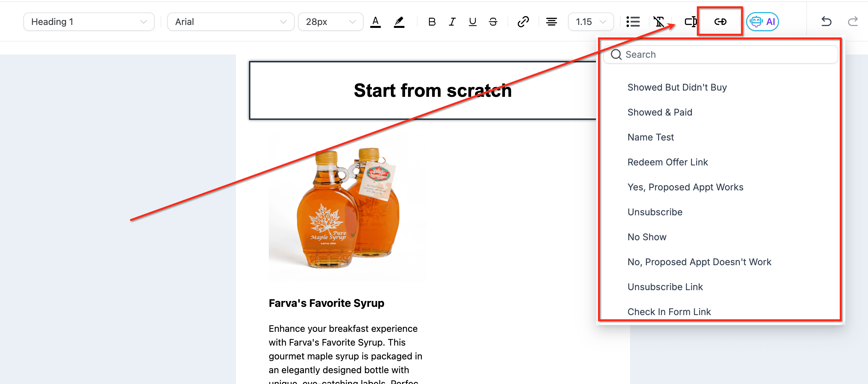The width and height of the screenshot is (868, 384).
Task: Open the custom values merge field icon
Action: pos(690,22)
